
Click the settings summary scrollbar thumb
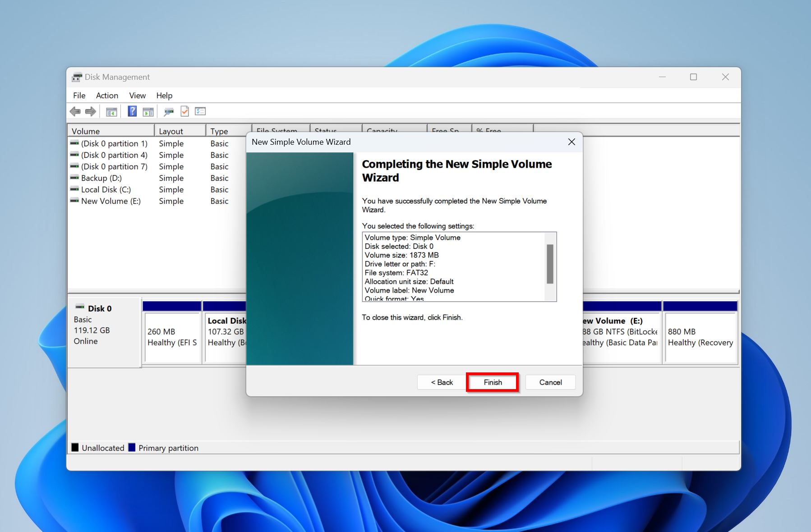pyautogui.click(x=550, y=264)
